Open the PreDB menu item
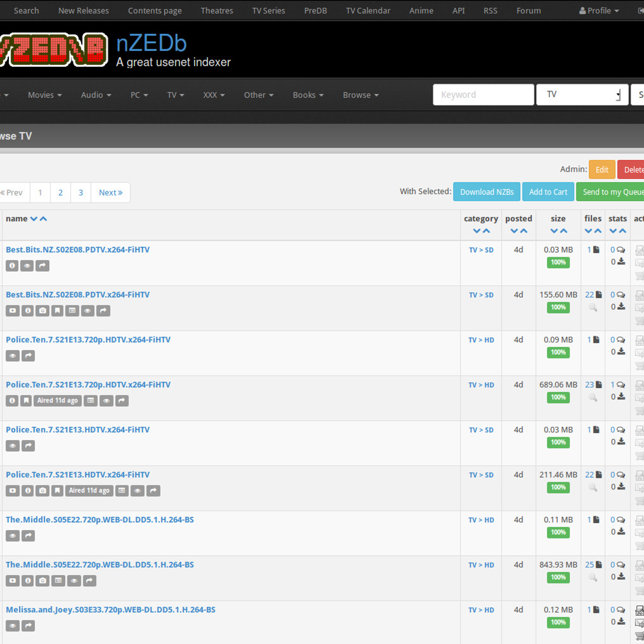The height and width of the screenshot is (644, 644). click(316, 11)
